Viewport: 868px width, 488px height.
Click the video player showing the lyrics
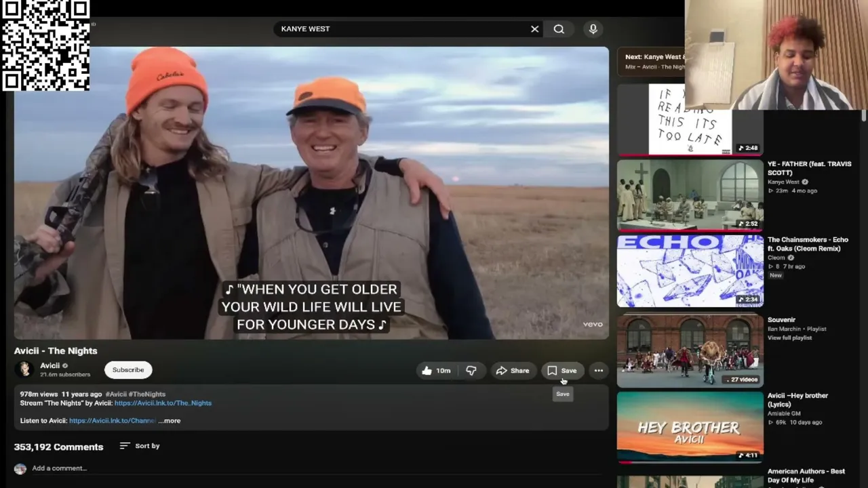tap(311, 193)
